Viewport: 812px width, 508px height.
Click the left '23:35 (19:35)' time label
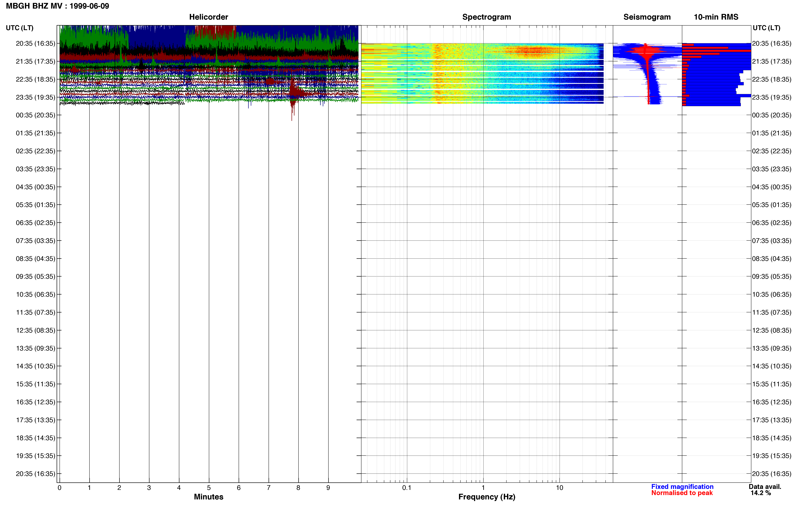[x=36, y=97]
